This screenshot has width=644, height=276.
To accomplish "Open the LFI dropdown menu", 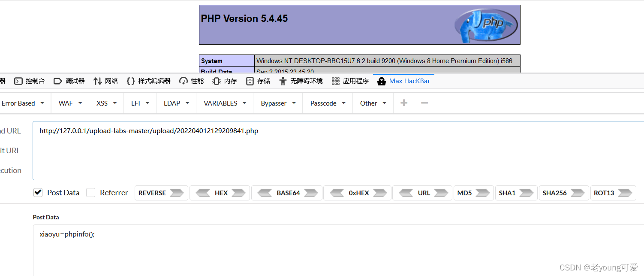I will tap(140, 103).
